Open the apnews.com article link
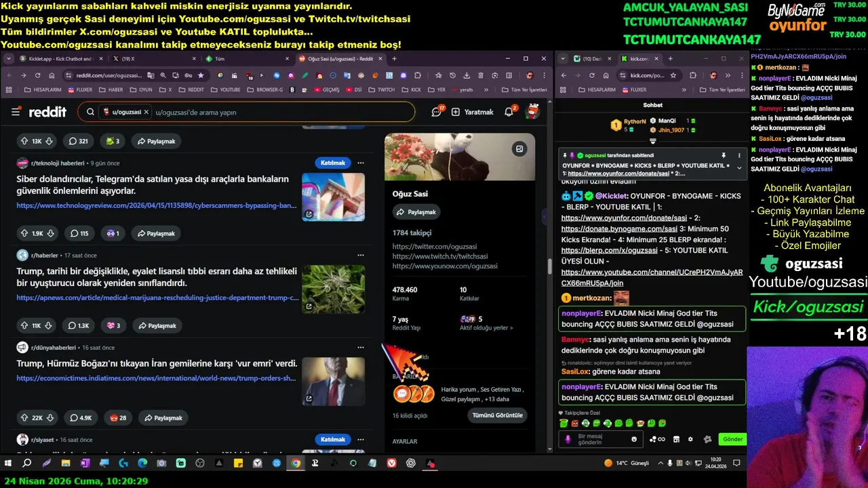The height and width of the screenshot is (488, 868). (157, 298)
